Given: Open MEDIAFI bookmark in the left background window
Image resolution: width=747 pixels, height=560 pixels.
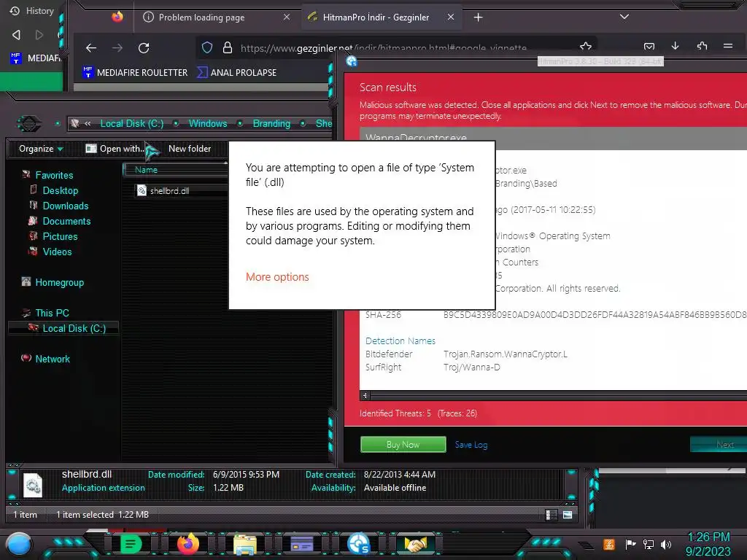Looking at the screenshot, I should 36,58.
